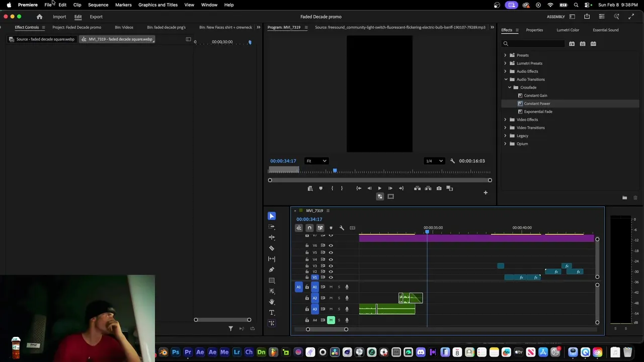Toggle visibility of track V1
This screenshot has width=644, height=362.
(331, 278)
